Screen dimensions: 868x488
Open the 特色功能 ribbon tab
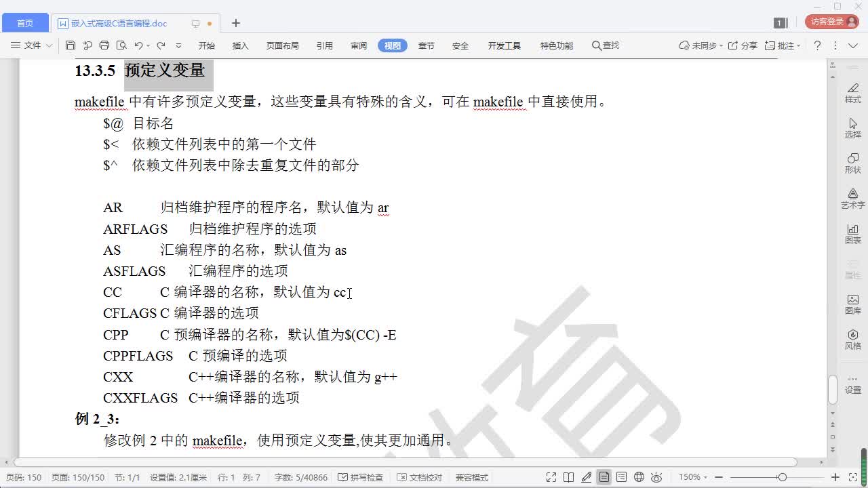(x=557, y=45)
